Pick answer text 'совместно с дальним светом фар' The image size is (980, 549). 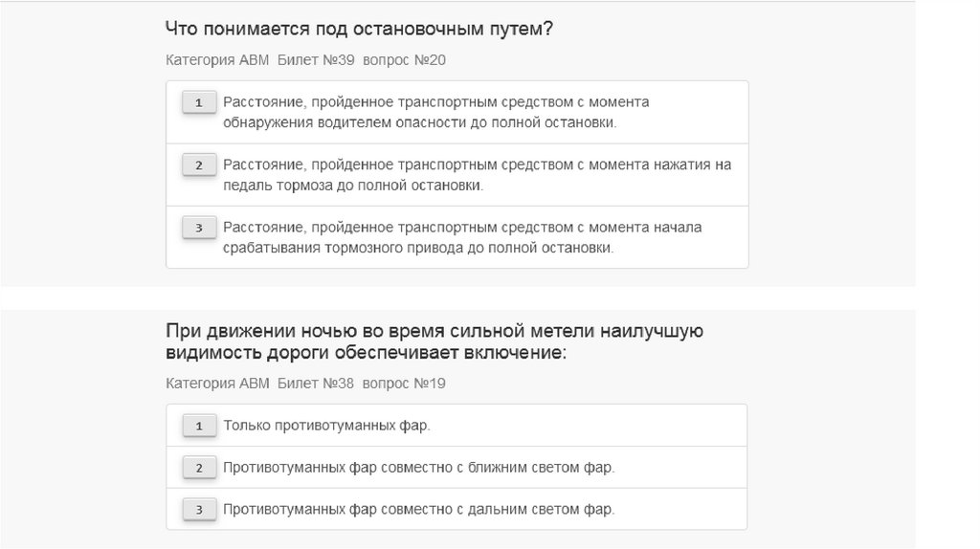pyautogui.click(x=418, y=510)
